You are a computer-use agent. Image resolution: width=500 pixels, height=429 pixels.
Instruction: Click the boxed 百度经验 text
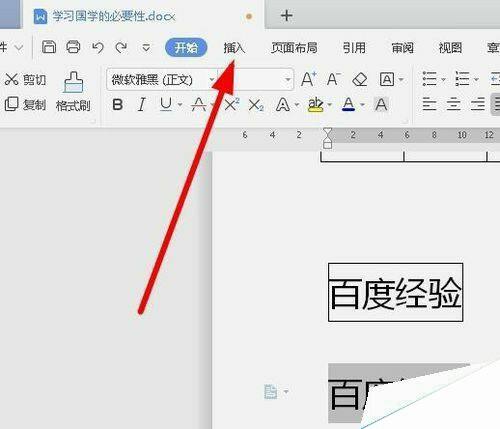tap(395, 292)
